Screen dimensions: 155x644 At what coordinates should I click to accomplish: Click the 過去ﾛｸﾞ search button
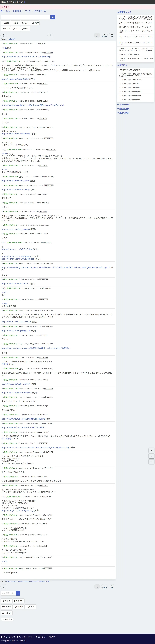pyautogui.click(x=25, y=29)
